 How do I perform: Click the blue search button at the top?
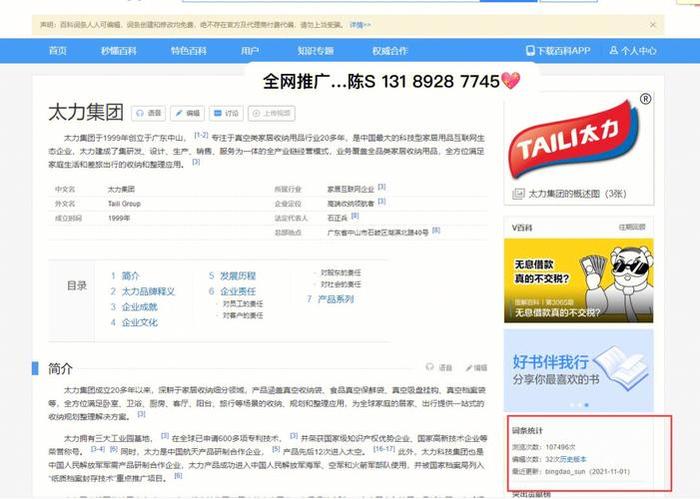(x=508, y=1)
